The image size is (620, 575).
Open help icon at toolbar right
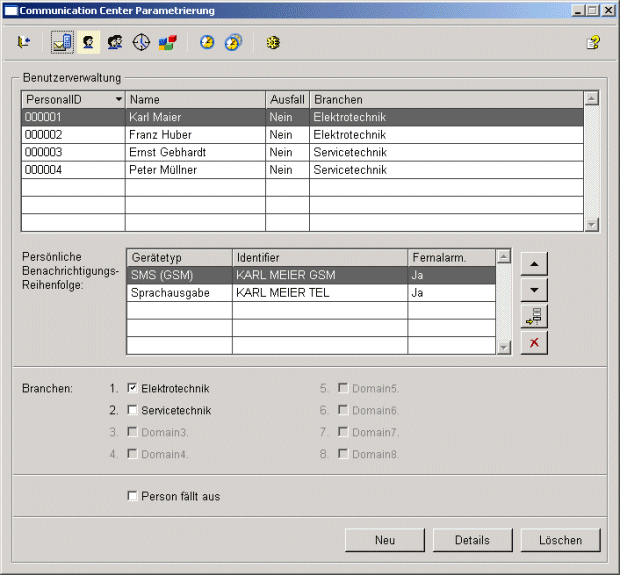tap(592, 43)
